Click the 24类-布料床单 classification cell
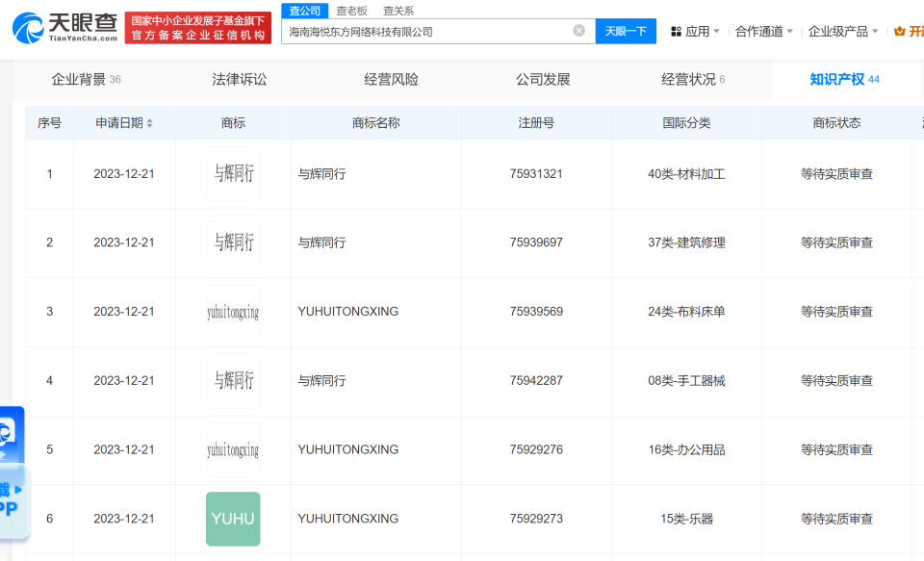This screenshot has width=924, height=561. pyautogui.click(x=686, y=312)
